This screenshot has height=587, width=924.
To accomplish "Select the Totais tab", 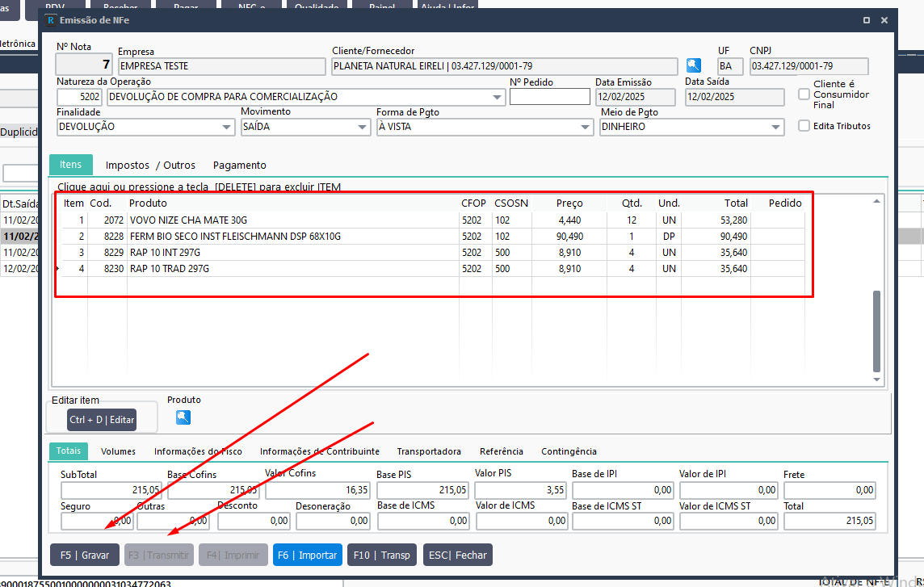I will (x=69, y=451).
